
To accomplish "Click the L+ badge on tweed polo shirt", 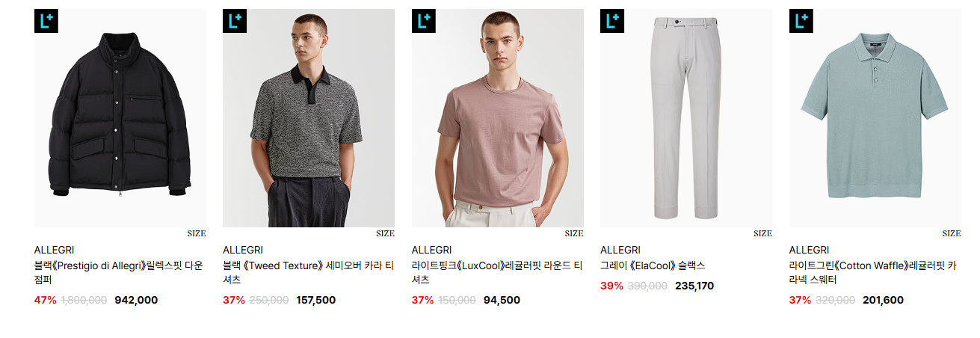I will [x=234, y=21].
